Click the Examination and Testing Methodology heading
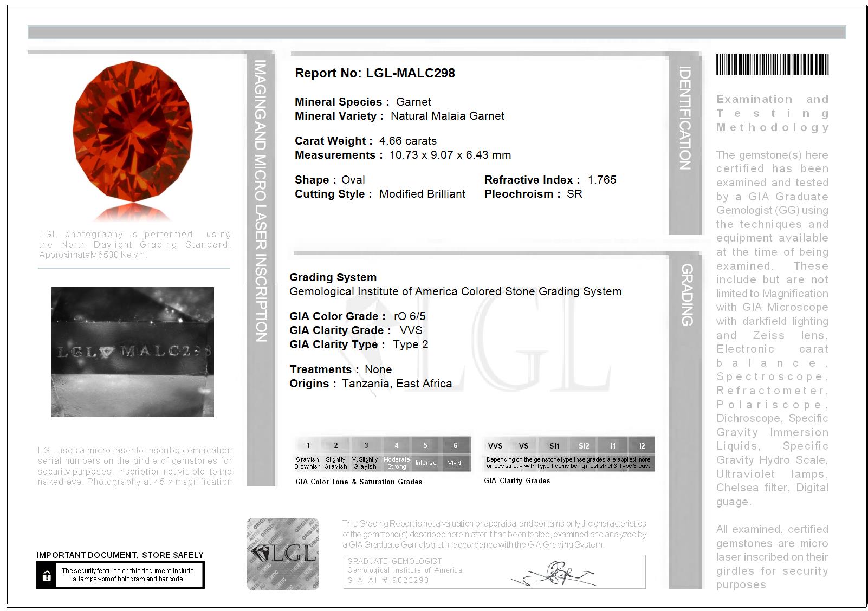 pyautogui.click(x=772, y=113)
